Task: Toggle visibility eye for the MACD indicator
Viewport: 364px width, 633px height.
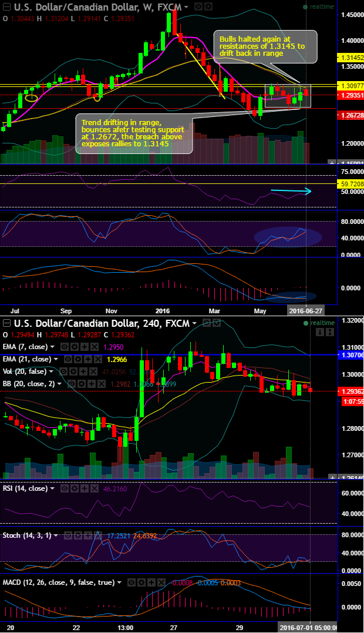Action: (x=132, y=582)
